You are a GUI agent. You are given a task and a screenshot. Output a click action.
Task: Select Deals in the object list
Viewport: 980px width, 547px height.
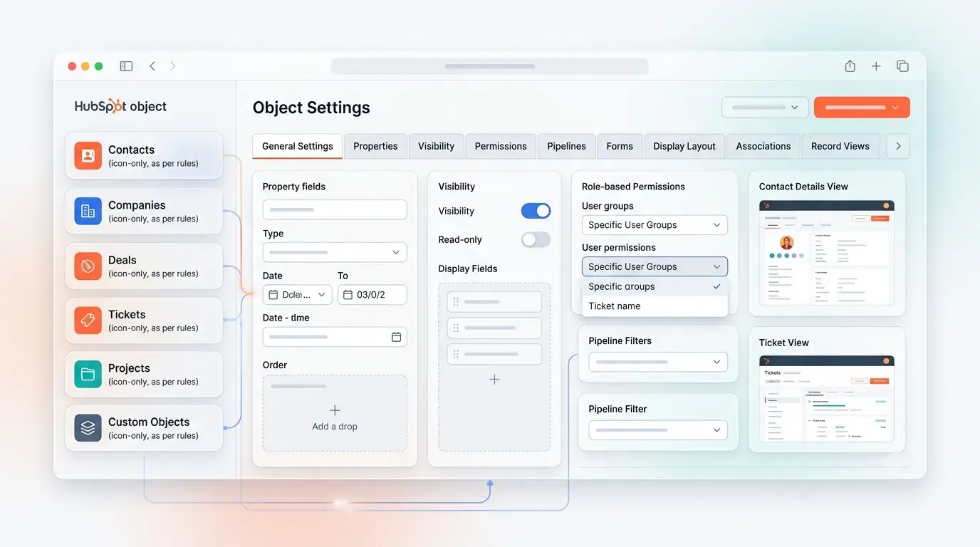point(144,266)
